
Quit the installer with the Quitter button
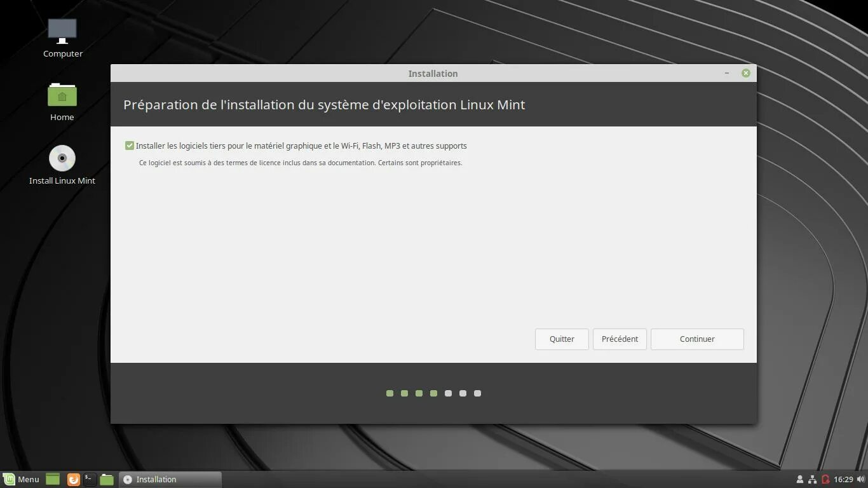(x=562, y=339)
